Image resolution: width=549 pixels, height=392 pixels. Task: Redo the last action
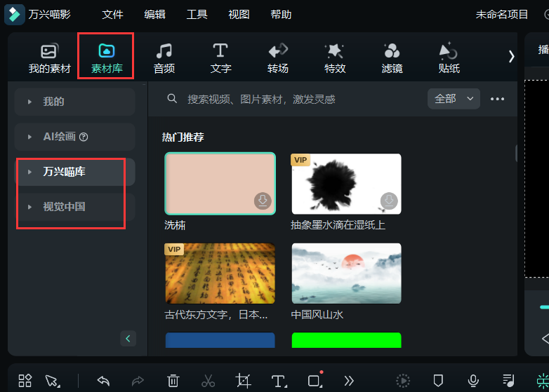tap(138, 381)
